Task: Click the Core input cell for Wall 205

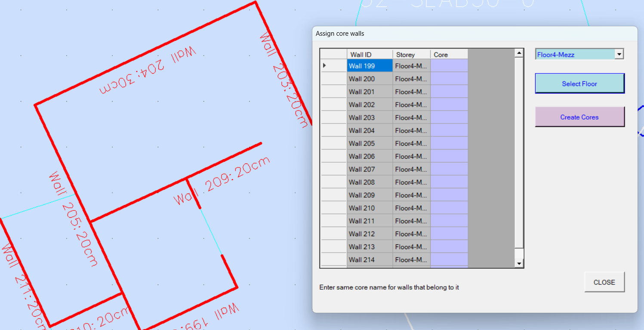Action: click(x=449, y=143)
